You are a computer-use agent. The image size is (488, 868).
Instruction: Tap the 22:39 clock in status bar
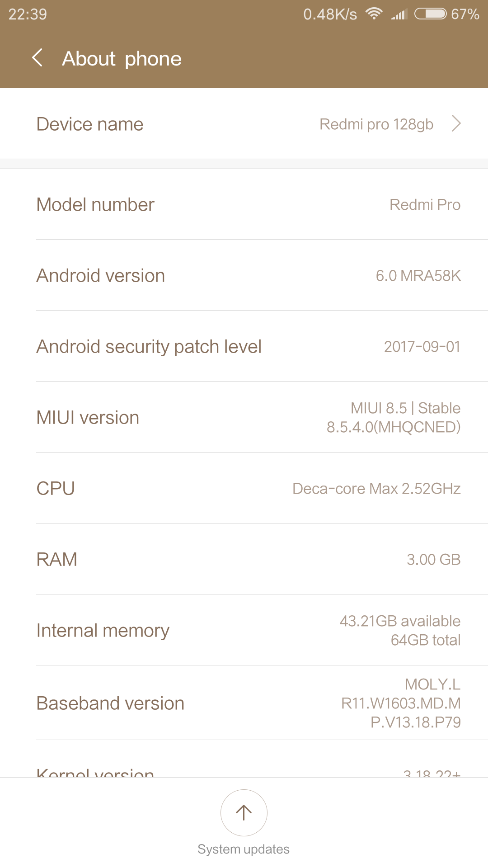[x=28, y=14]
